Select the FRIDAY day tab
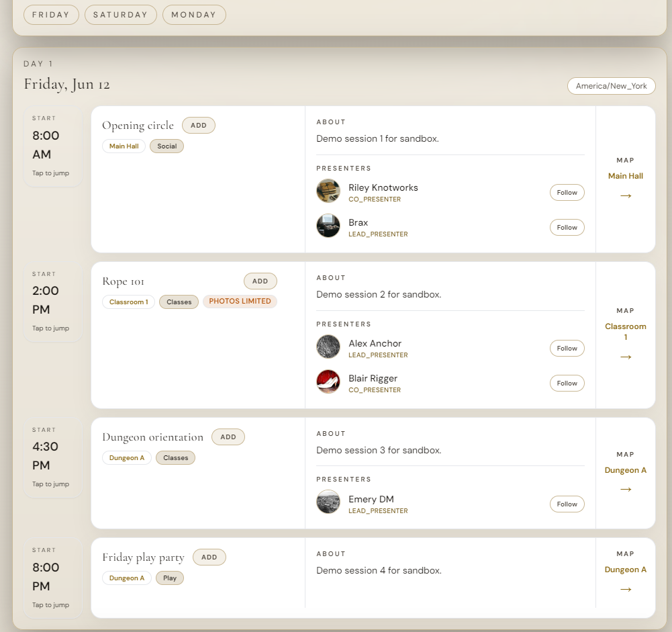This screenshot has height=632, width=672. pyautogui.click(x=51, y=15)
